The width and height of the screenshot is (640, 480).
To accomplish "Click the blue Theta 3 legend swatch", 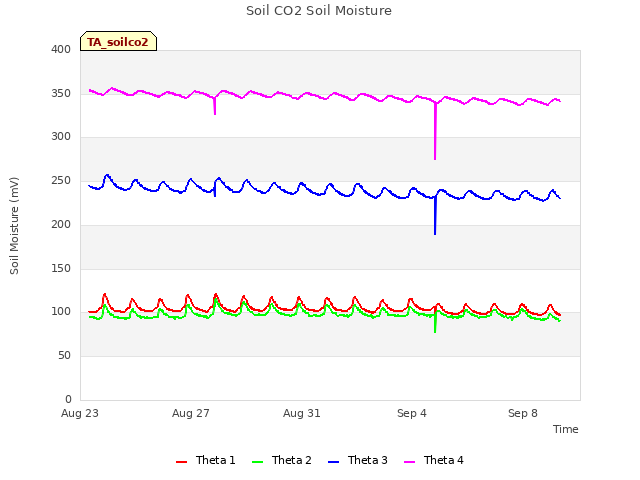I will click(333, 462).
